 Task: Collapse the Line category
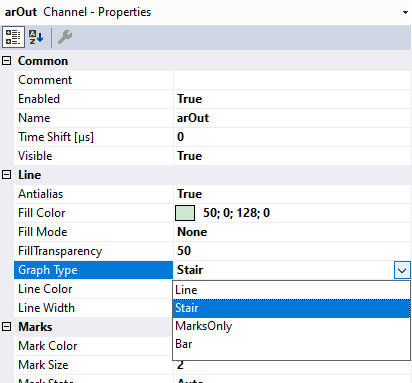[7, 175]
